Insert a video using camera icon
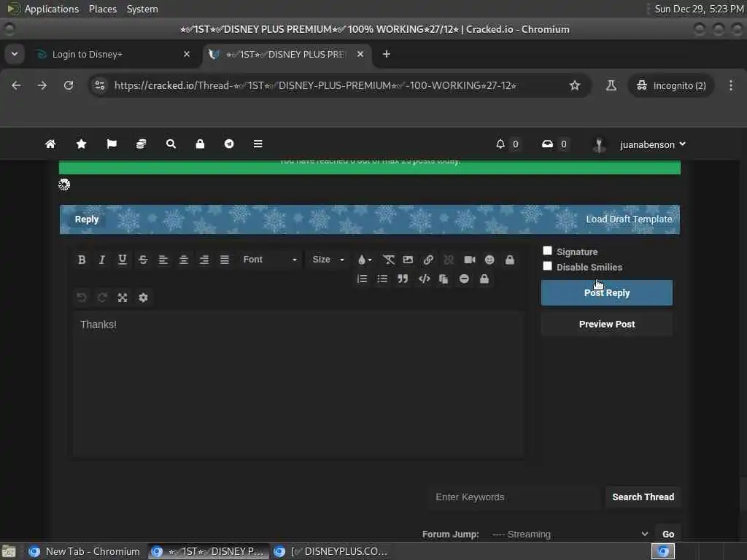This screenshot has height=560, width=747. pos(469,260)
